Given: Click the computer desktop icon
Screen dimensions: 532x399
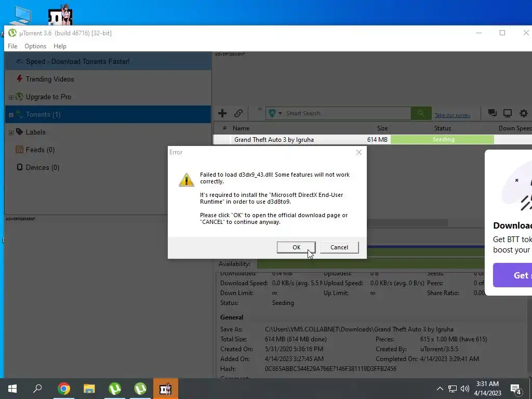Looking at the screenshot, I should 20,16.
